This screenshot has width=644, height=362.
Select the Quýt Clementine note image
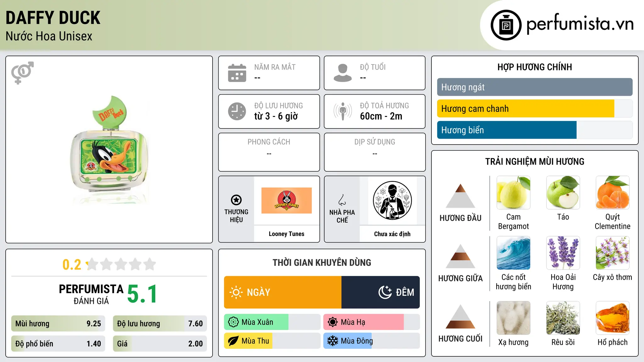(x=613, y=193)
